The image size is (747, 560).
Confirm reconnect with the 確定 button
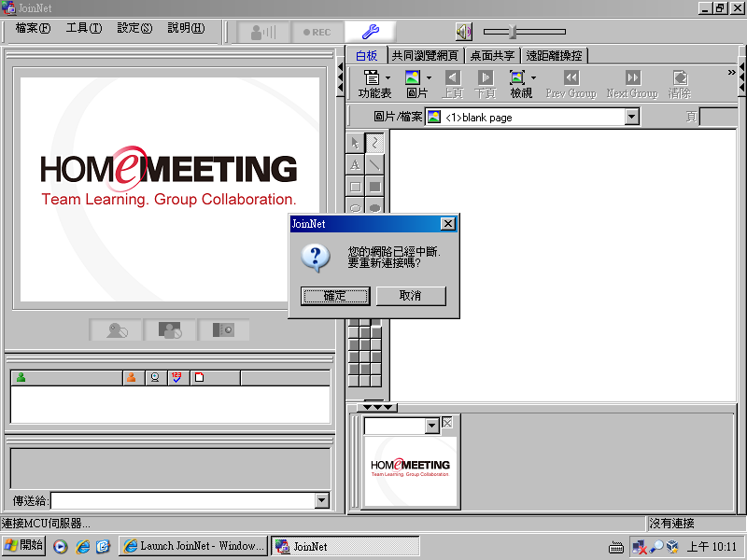335,296
